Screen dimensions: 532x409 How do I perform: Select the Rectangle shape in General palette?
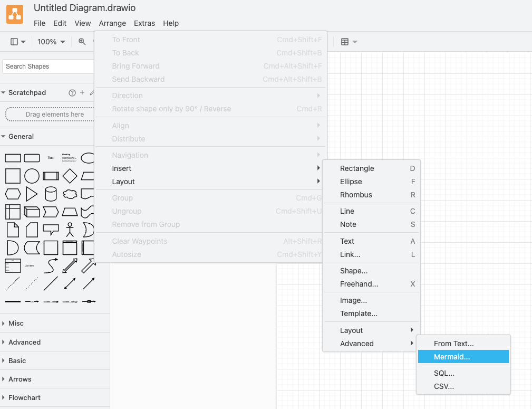click(13, 158)
